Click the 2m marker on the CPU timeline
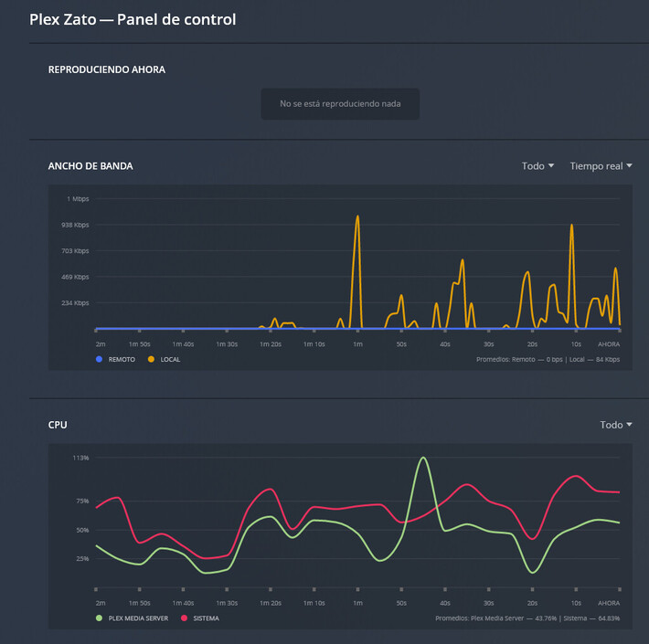The image size is (649, 644). (x=100, y=603)
